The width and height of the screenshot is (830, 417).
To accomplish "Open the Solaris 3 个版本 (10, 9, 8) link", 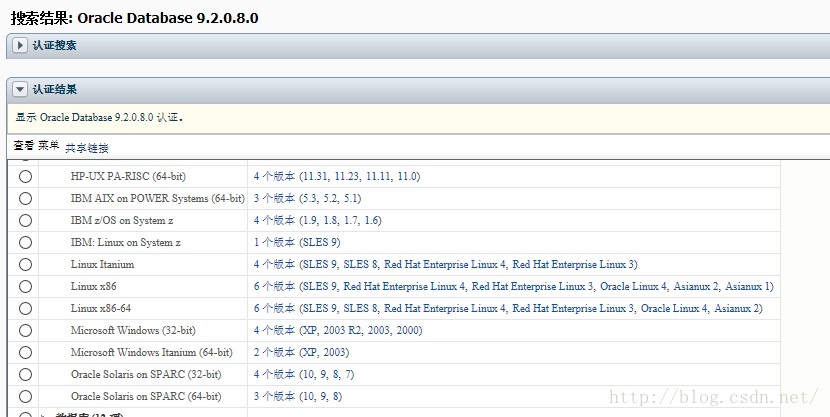I will [x=297, y=396].
